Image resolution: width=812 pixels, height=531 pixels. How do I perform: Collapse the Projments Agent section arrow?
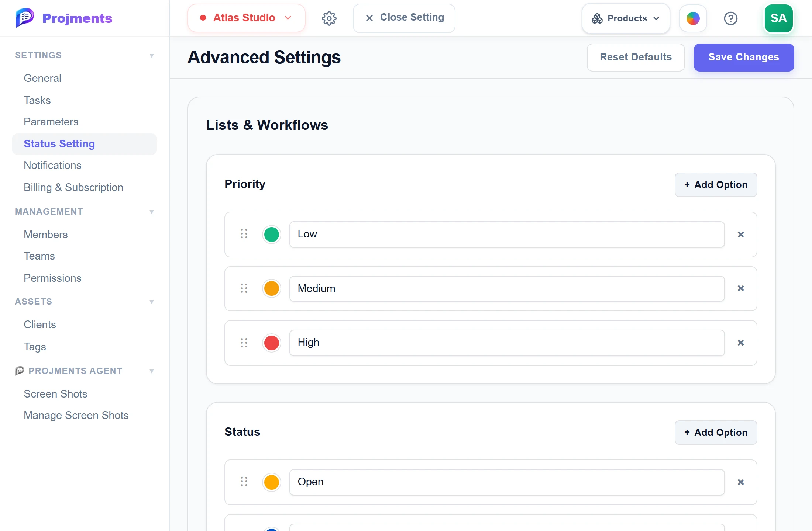coord(151,371)
